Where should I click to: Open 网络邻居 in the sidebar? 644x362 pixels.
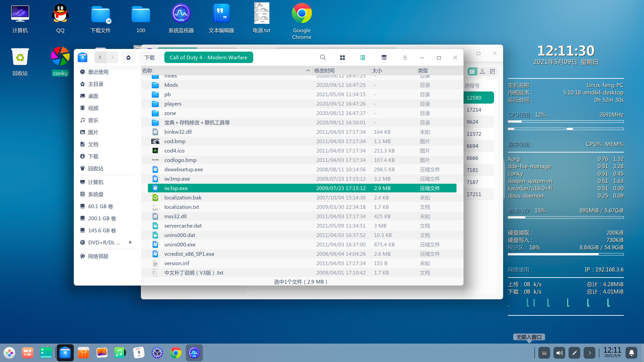pyautogui.click(x=98, y=256)
